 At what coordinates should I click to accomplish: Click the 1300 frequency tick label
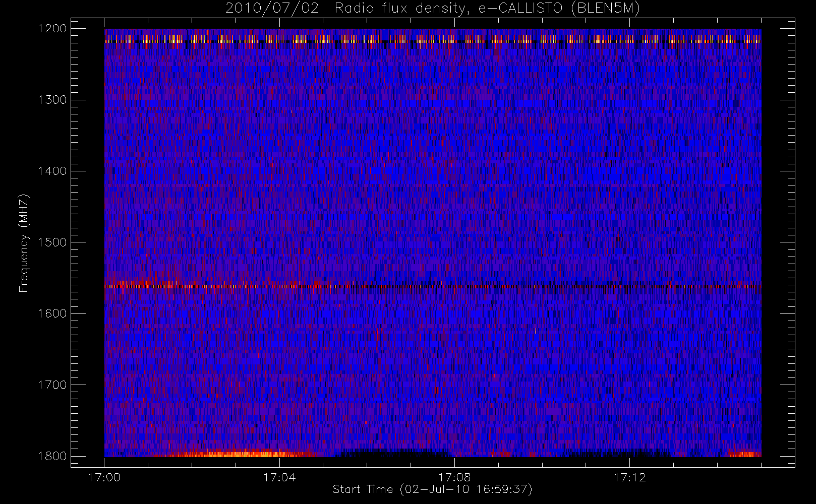pos(52,100)
